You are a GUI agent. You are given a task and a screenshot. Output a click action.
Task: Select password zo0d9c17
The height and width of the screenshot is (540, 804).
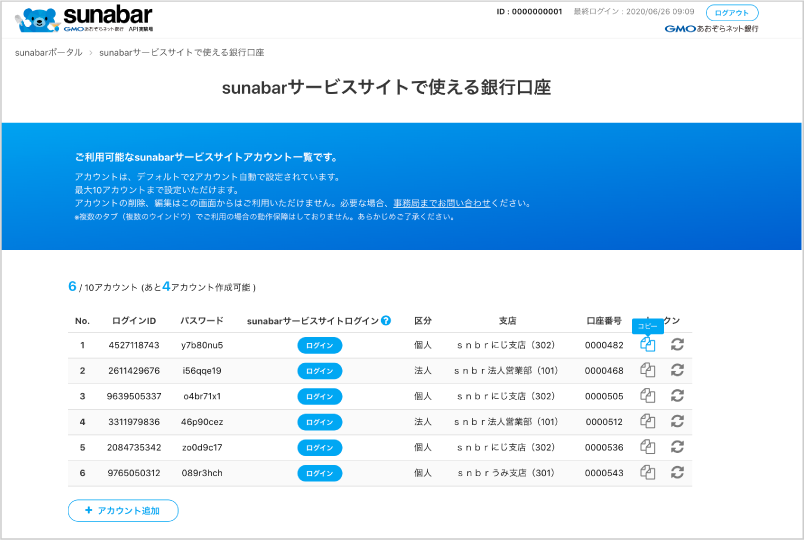coord(202,448)
